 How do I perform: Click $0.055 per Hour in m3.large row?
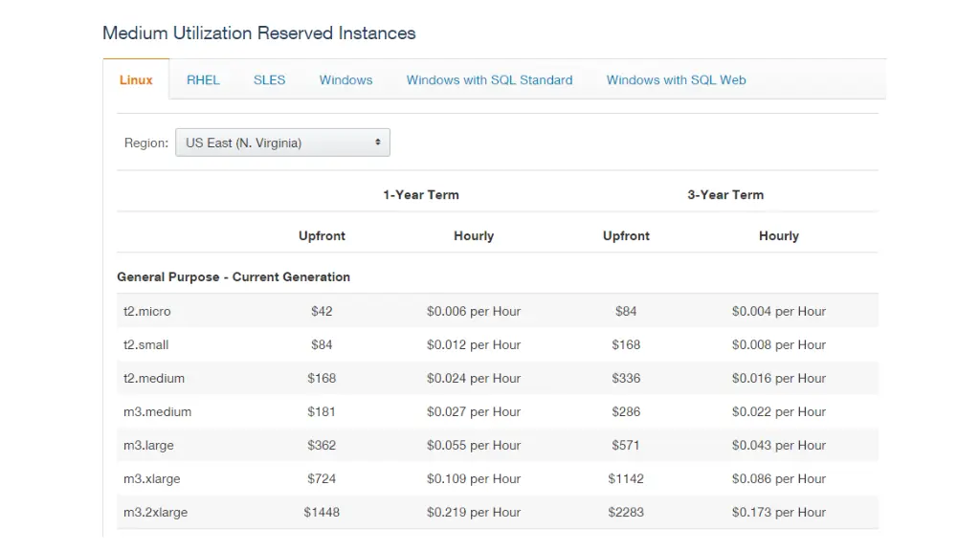pyautogui.click(x=474, y=446)
